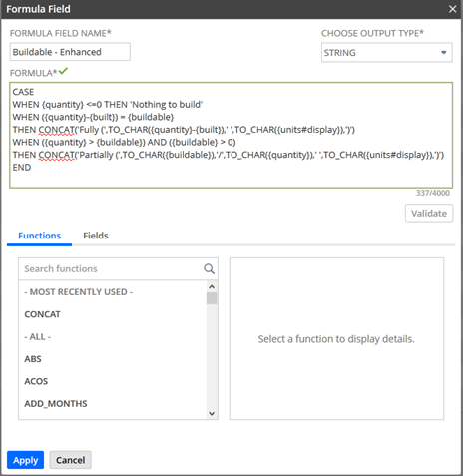This screenshot has height=476, width=463.
Task: Click the Validate button
Action: click(429, 213)
